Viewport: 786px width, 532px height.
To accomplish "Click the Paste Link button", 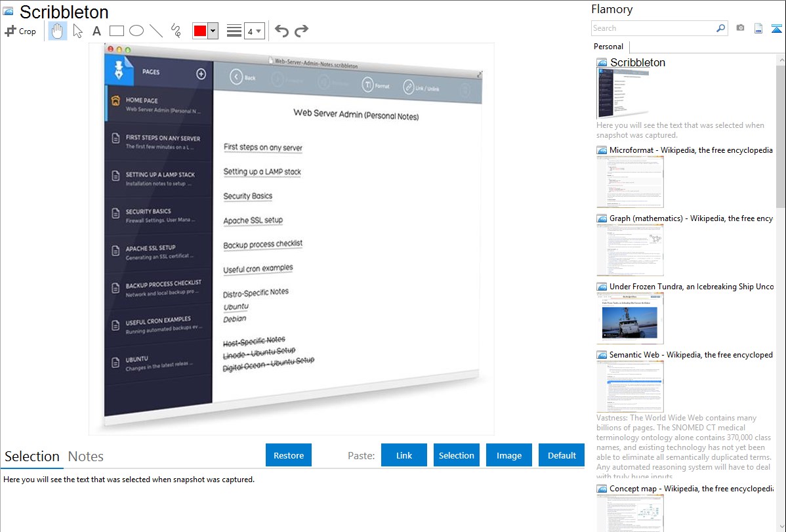I will tap(404, 455).
